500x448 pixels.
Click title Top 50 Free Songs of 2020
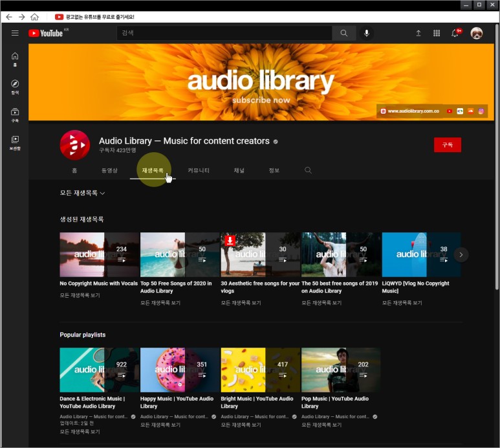coord(176,287)
